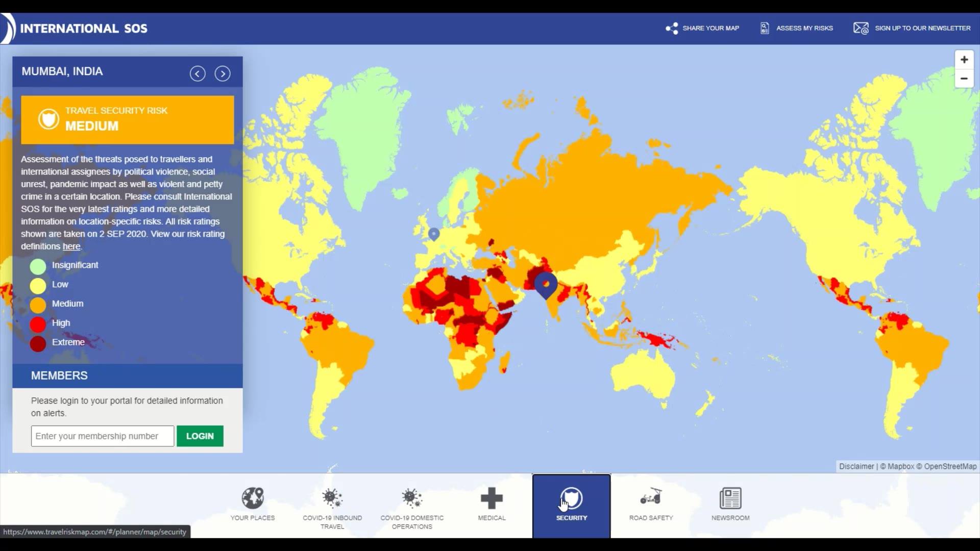Open the map Disclaimer link
This screenshot has height=551, width=980.
(856, 466)
